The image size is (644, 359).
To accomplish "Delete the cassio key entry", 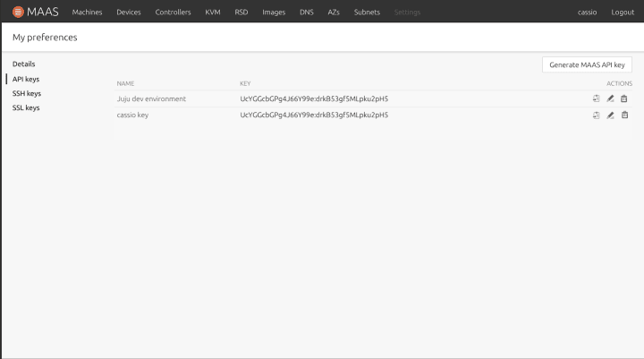I will coord(624,115).
